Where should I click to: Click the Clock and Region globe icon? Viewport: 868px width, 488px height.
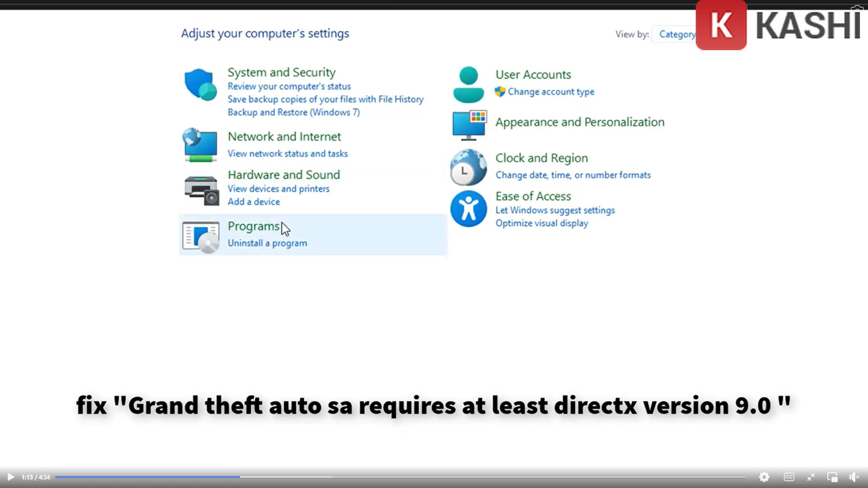(x=469, y=167)
